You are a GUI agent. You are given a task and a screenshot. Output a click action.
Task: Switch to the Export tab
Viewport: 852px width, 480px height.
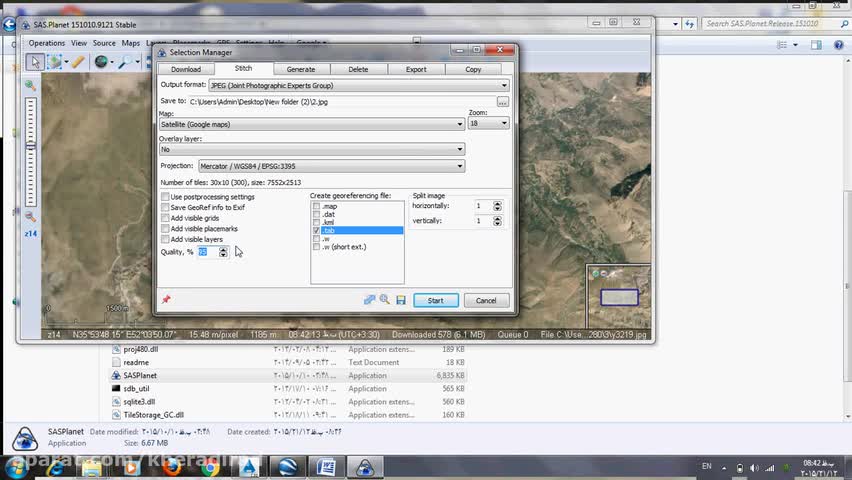(x=416, y=70)
